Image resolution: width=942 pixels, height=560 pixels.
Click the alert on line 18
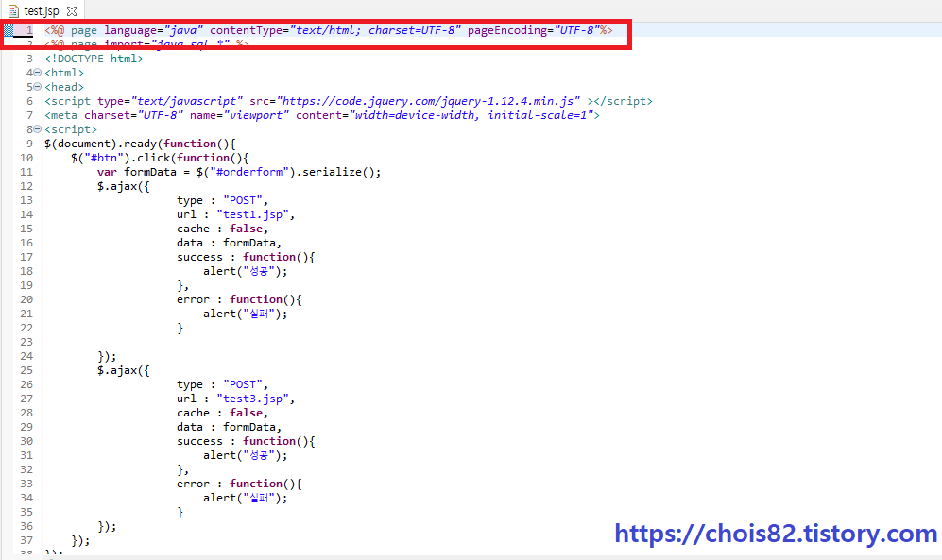246,271
